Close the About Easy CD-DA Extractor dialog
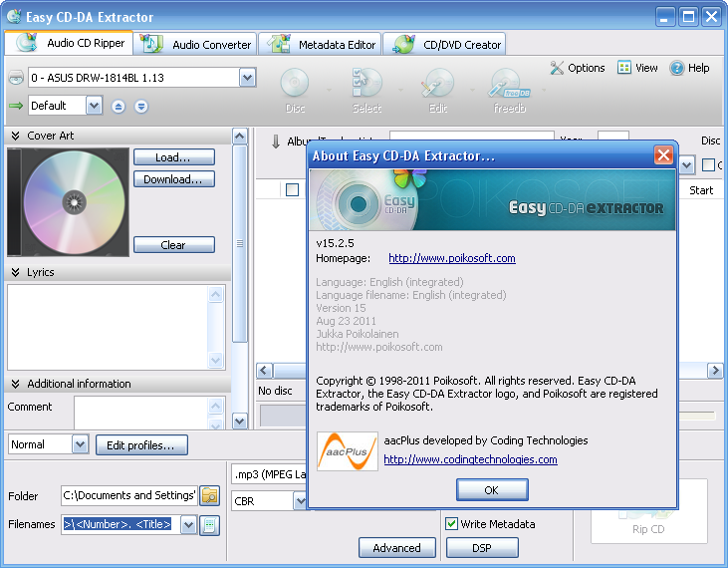 [663, 155]
